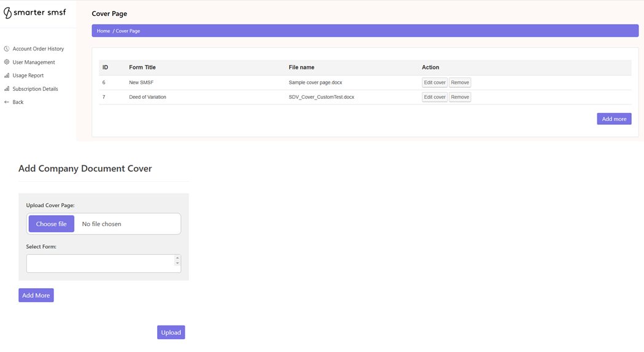Click the Home breadcrumb link
The image size is (644, 352).
pos(103,31)
